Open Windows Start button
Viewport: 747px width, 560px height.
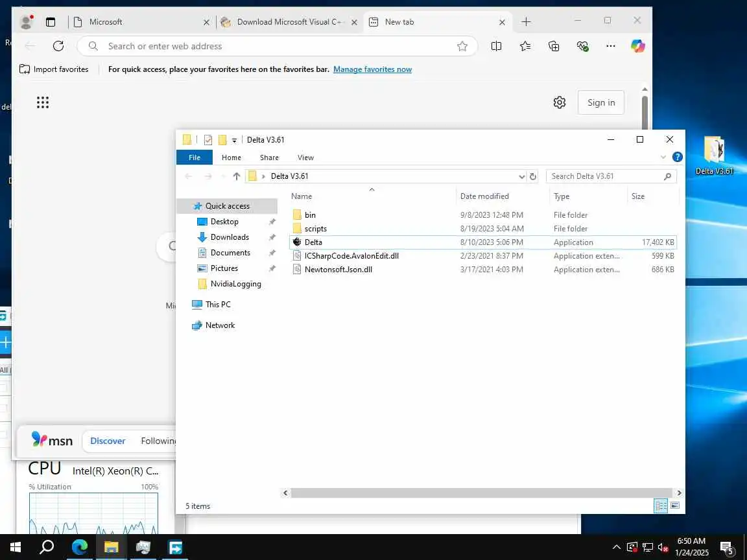(16, 547)
